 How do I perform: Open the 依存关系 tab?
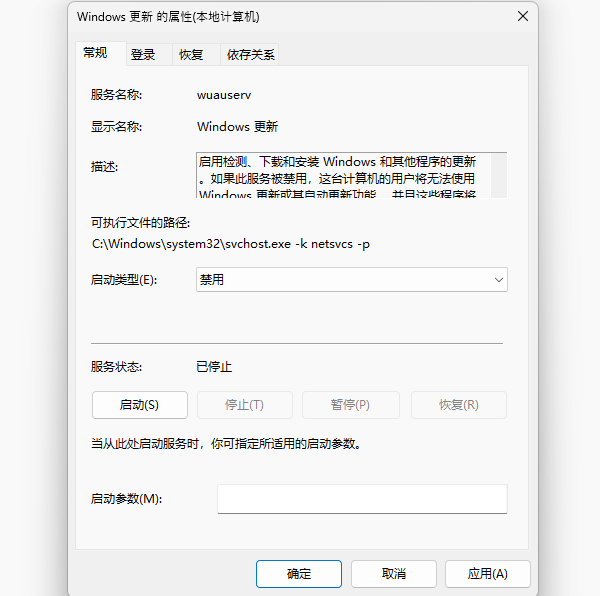[x=249, y=55]
